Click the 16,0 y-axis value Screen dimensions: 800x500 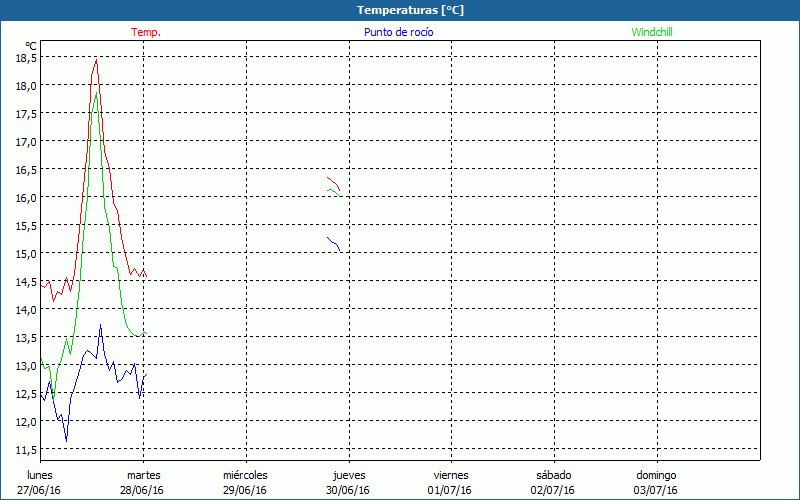click(x=26, y=198)
